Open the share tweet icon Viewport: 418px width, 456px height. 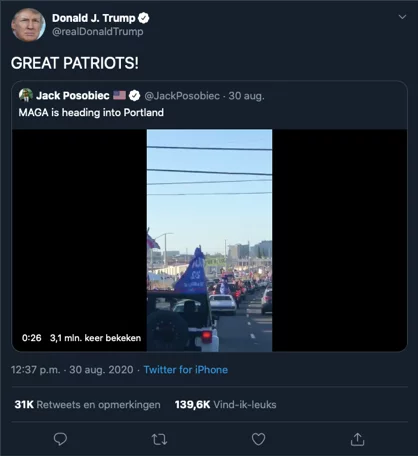pos(357,439)
